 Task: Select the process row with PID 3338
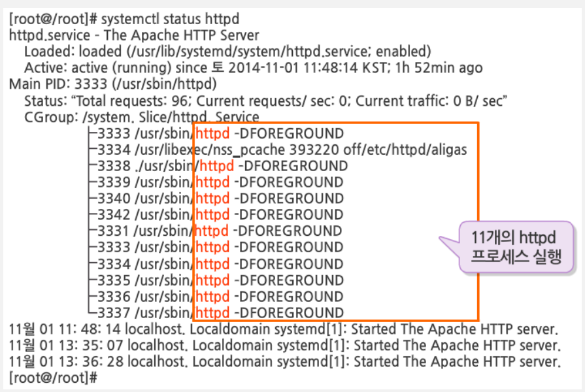point(218,166)
